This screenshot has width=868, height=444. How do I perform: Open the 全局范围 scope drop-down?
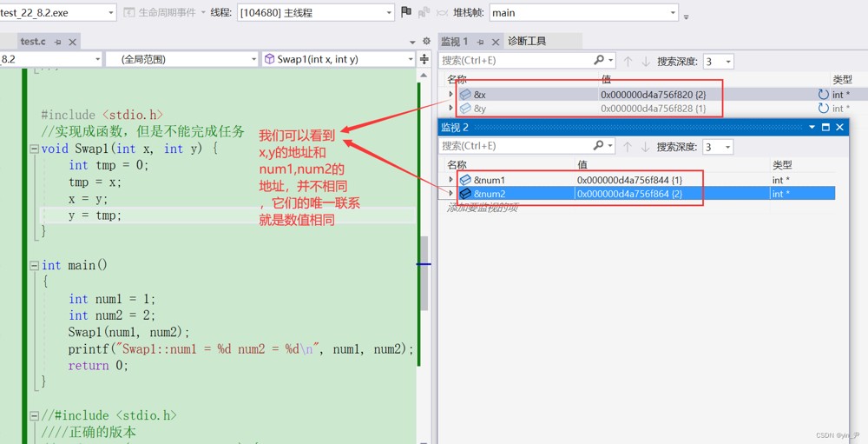click(253, 59)
